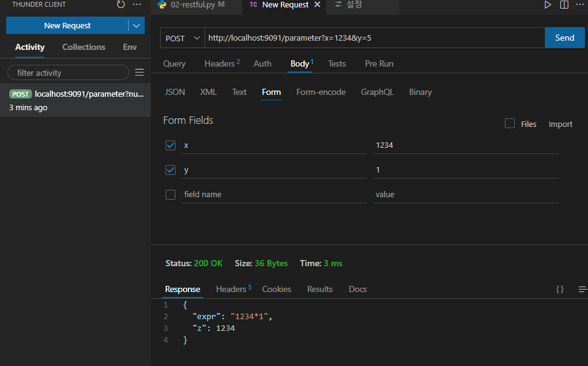
Task: Open the request Headers tab
Action: coord(222,64)
